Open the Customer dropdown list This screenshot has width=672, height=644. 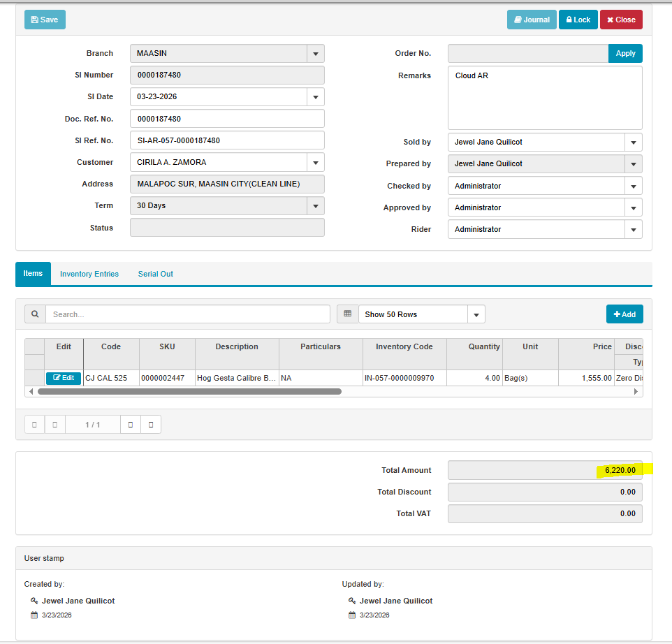[x=315, y=163]
